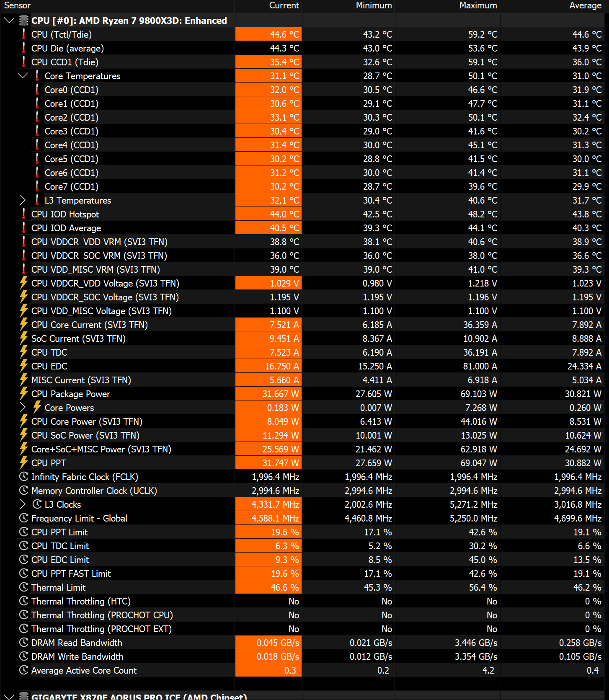Click lightning icon for CPU VDDCR_VDD Voltage
The height and width of the screenshot is (700, 609).
tap(24, 283)
